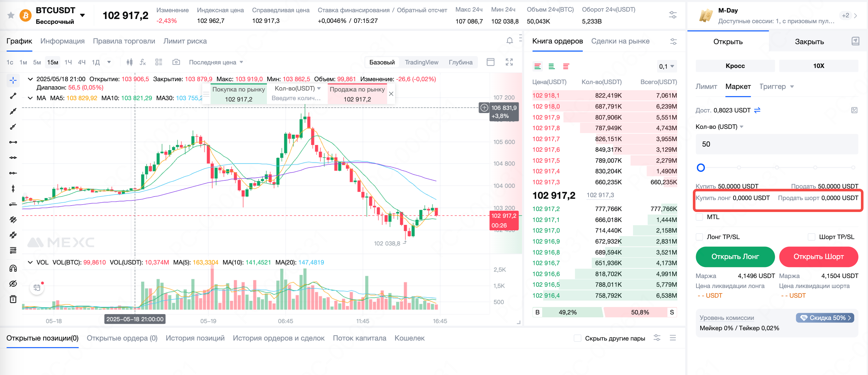Open the calculator icon near available balance
Image resolution: width=868 pixels, height=375 pixels.
(x=854, y=110)
